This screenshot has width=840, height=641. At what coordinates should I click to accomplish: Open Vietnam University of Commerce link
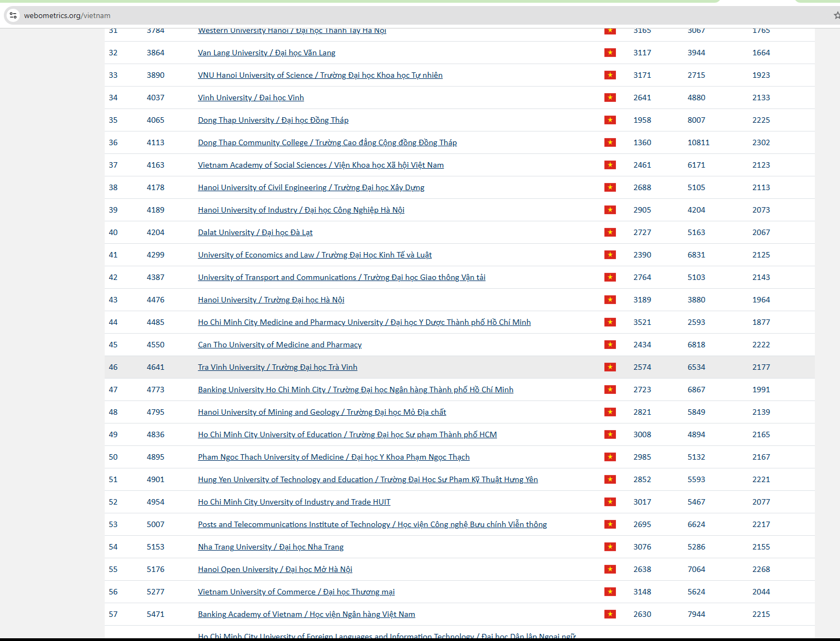296,592
